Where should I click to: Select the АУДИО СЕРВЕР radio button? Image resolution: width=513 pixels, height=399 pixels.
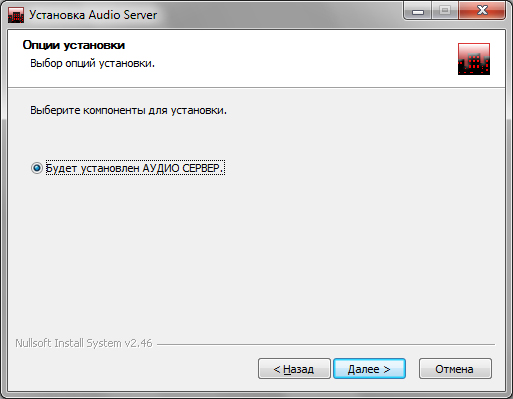tap(37, 168)
